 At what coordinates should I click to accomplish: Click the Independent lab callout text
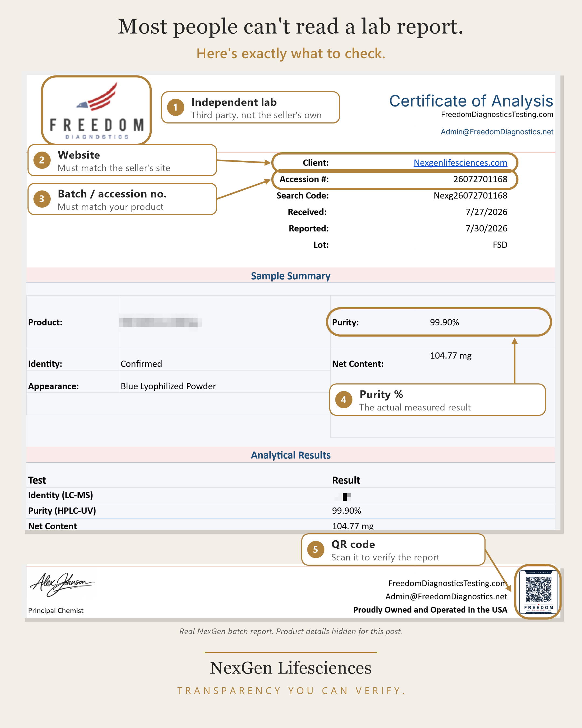[x=257, y=108]
